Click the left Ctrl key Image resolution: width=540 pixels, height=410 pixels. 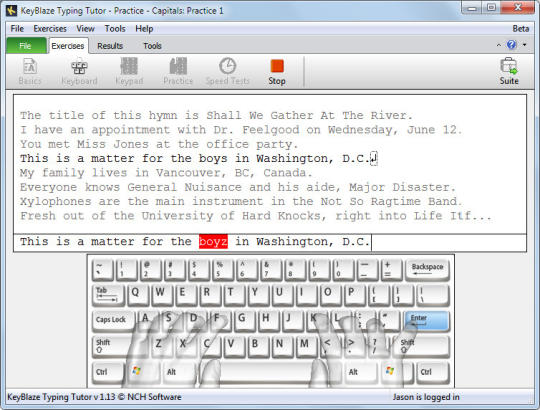(108, 373)
